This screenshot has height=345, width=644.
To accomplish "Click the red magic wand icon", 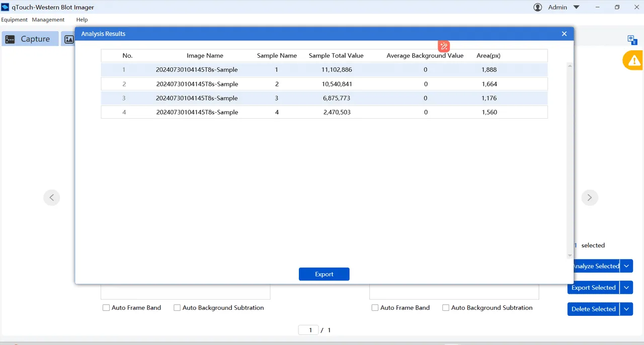I will click(x=444, y=46).
